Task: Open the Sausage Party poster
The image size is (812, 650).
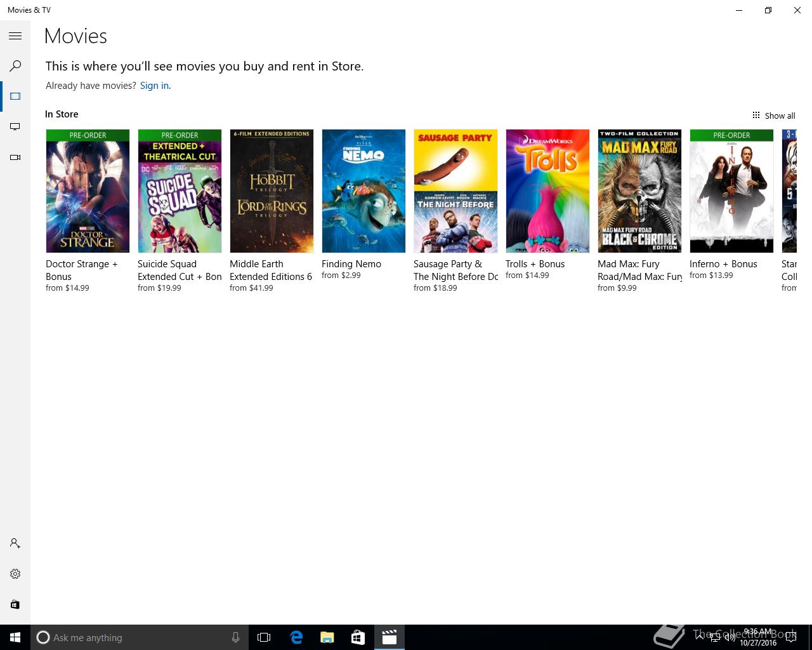Action: pos(455,191)
